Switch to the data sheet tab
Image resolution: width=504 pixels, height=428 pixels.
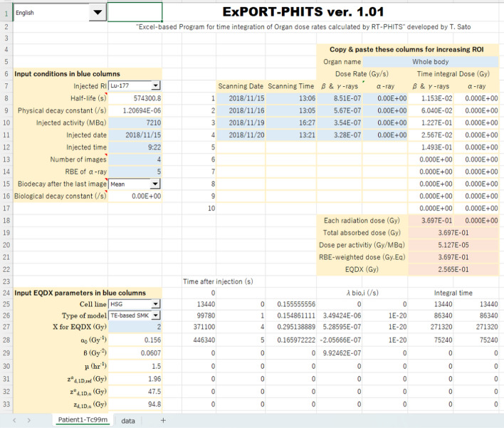(x=128, y=420)
